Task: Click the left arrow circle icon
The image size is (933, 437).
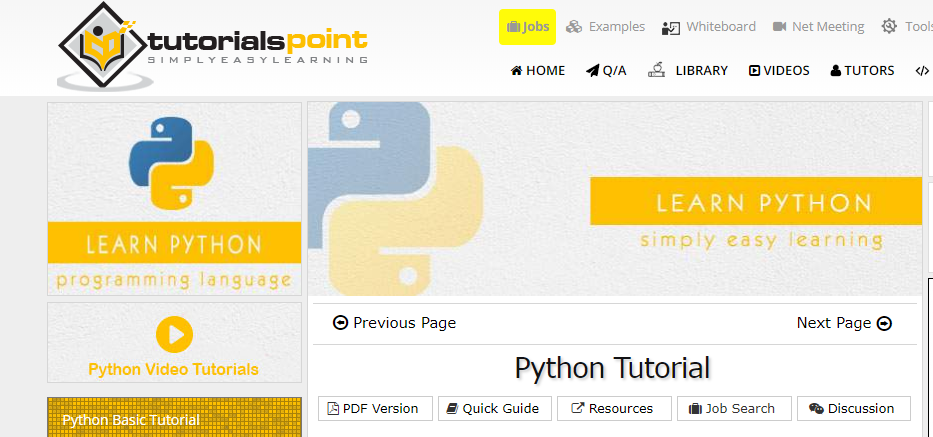Action: click(x=340, y=323)
